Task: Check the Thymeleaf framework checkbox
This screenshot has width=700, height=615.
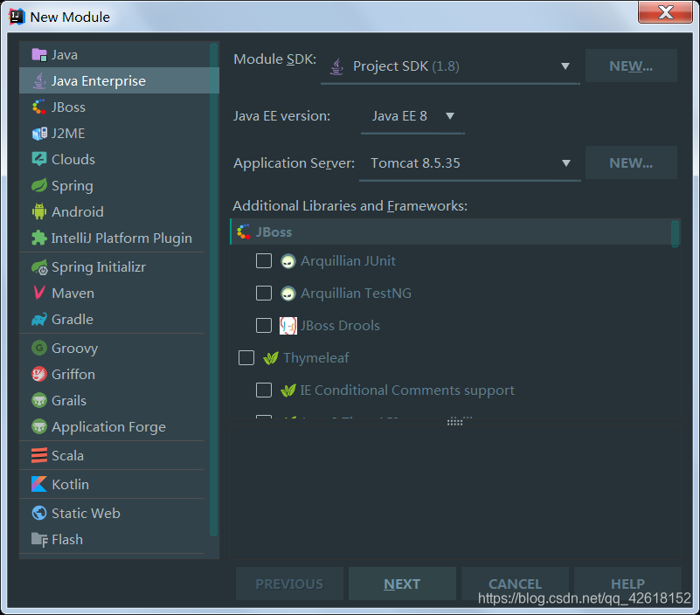Action: 246,357
